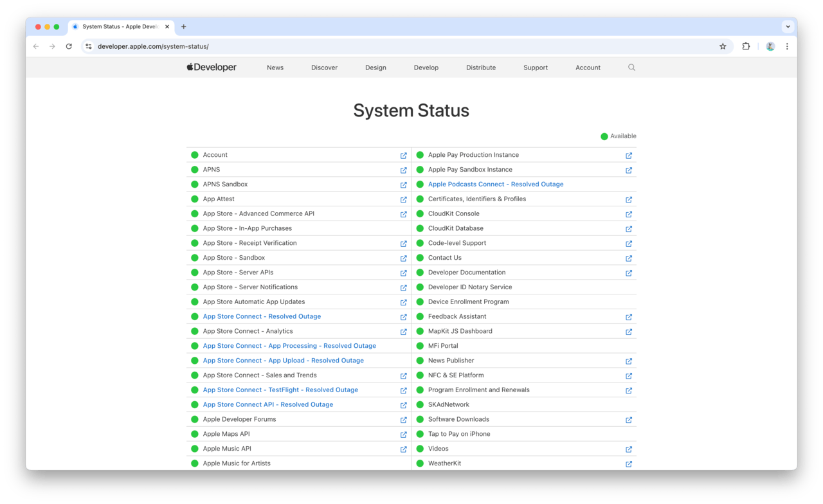Image resolution: width=823 pixels, height=504 pixels.
Task: Click 'Apple Music for Artists' text
Action: tap(237, 464)
